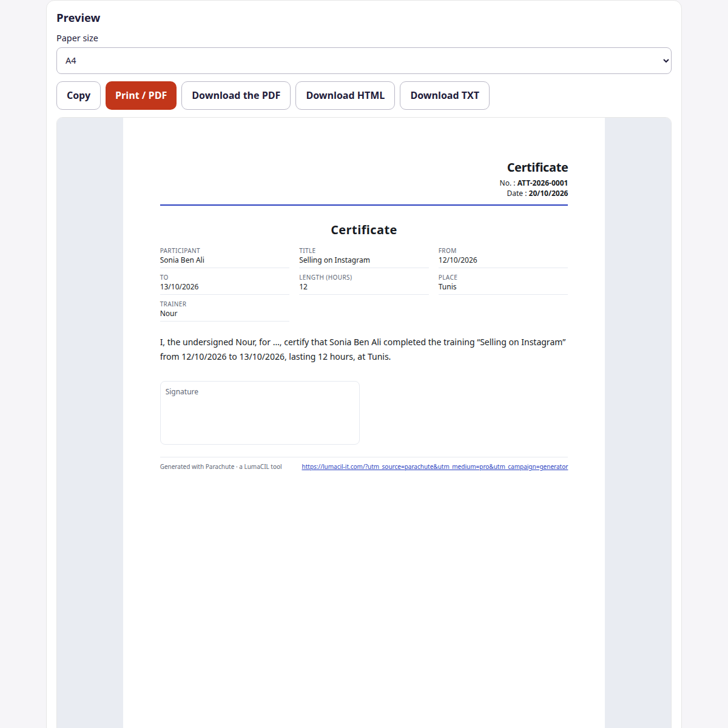728x728 pixels.
Task: Click the FROM date 12/10/2026
Action: 458,260
